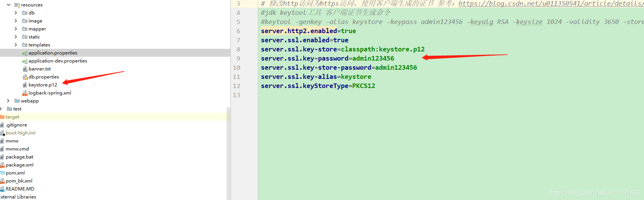Click the banner.txt file icon
This screenshot has width=644, height=200.
coord(25,69)
